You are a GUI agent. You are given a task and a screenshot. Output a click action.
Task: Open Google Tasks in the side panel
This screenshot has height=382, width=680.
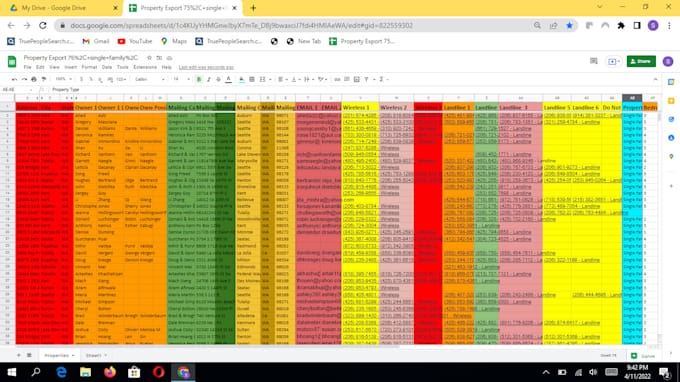tap(671, 119)
